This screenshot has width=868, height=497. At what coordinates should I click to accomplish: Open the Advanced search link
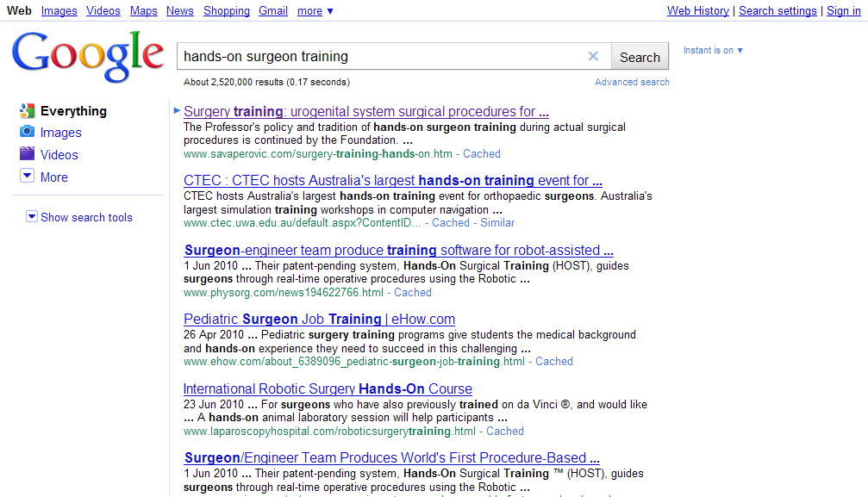click(x=632, y=82)
